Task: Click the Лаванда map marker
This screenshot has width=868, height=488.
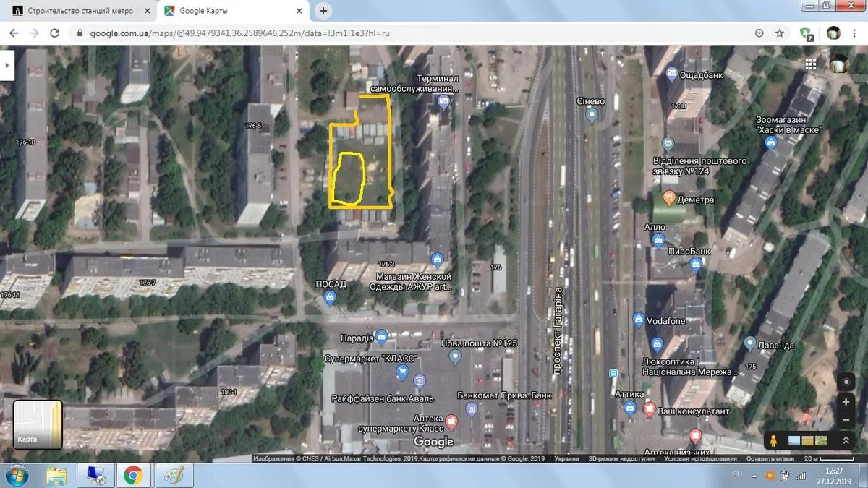Action: [751, 344]
